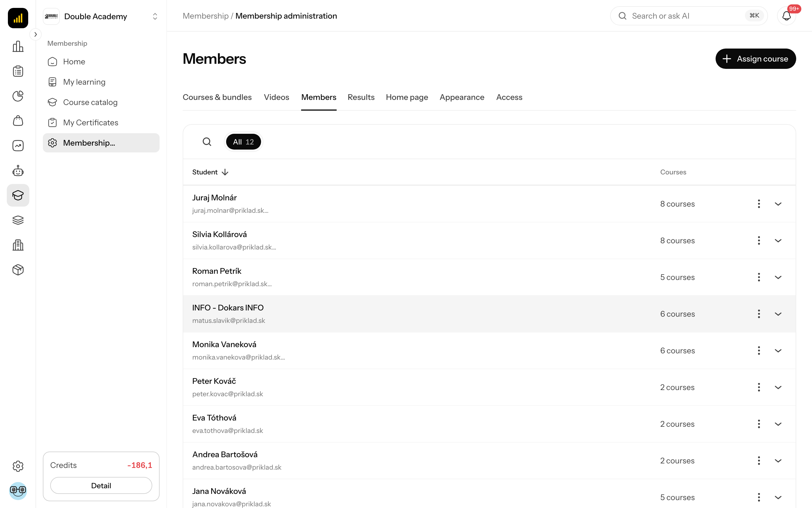
Task: Switch to the Courses & bundles tab
Action: point(217,97)
